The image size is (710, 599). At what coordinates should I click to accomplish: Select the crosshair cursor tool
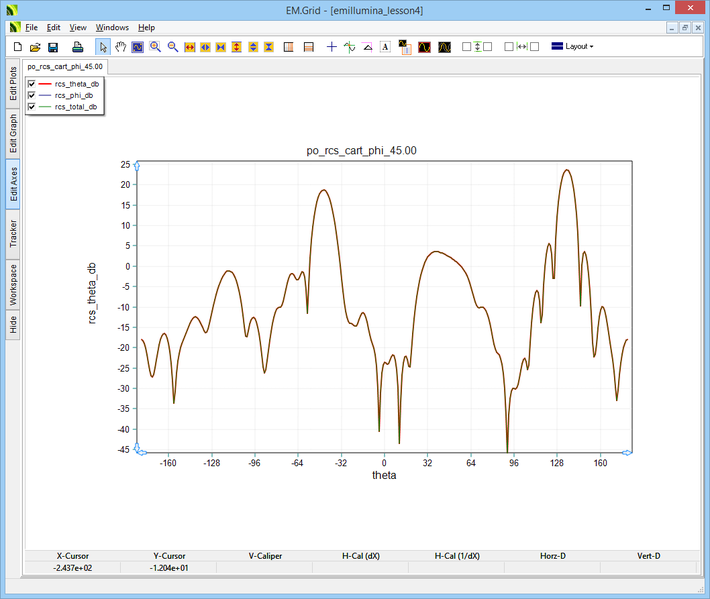tap(332, 47)
